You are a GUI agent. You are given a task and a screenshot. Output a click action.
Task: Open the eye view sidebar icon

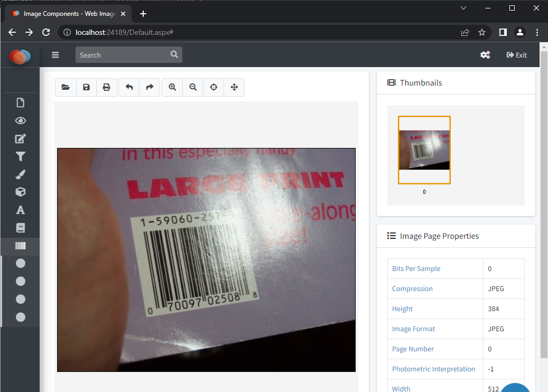(x=21, y=120)
